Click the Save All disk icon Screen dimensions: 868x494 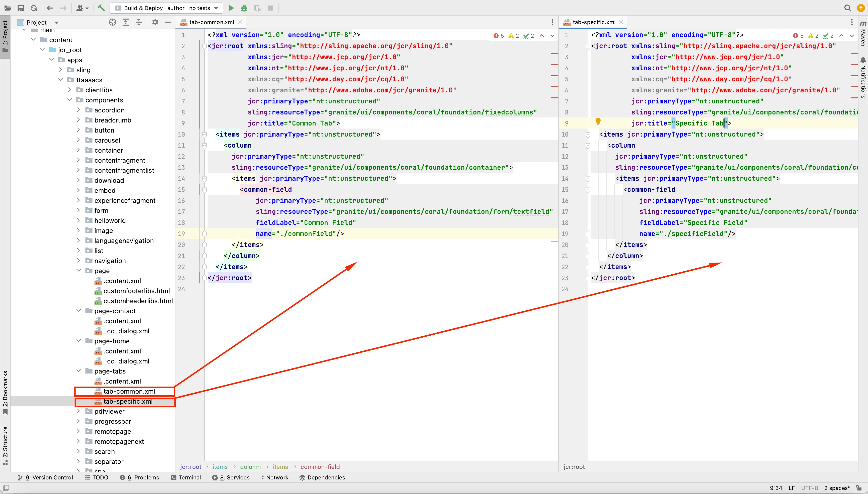(21, 8)
